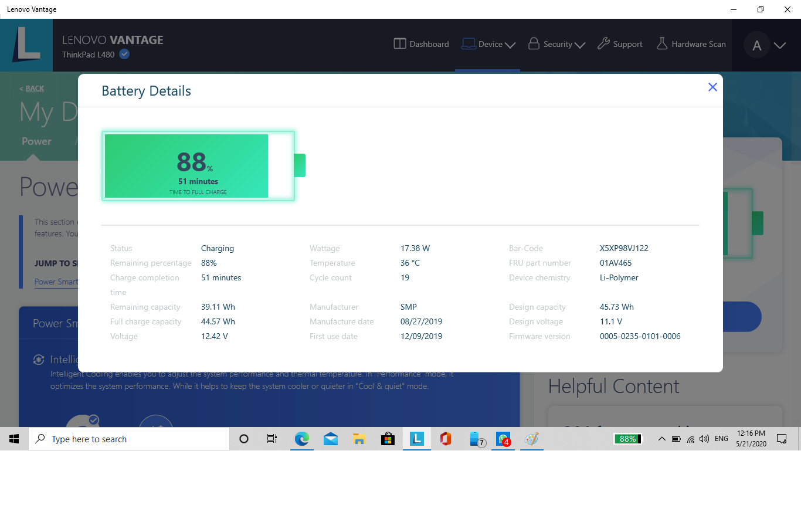Open the Windows Start menu
801x532 pixels.
tap(14, 439)
